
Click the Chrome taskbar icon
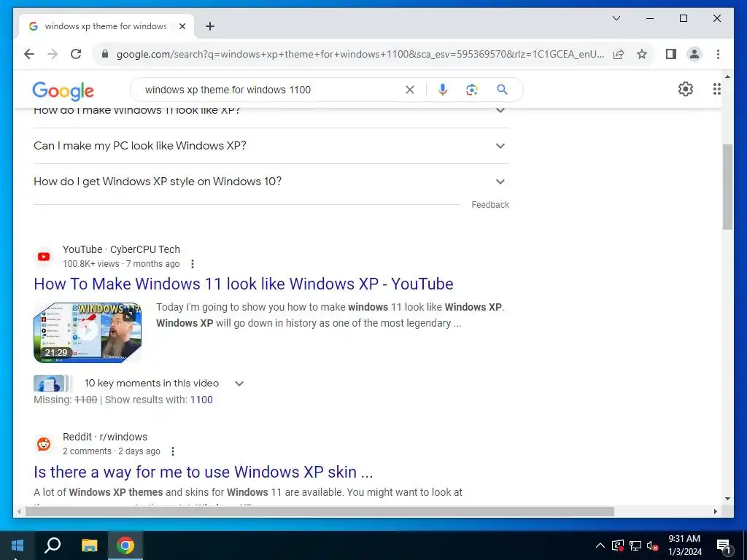click(x=125, y=545)
